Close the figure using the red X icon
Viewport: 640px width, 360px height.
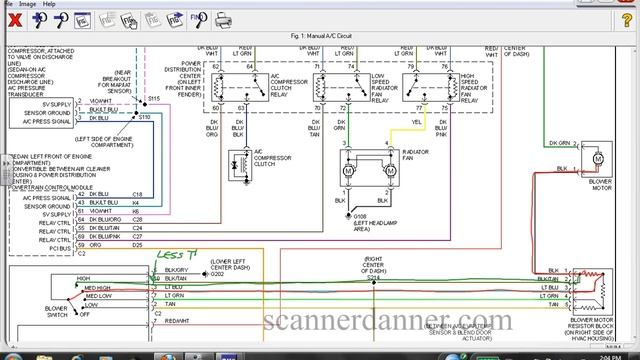tap(15, 20)
